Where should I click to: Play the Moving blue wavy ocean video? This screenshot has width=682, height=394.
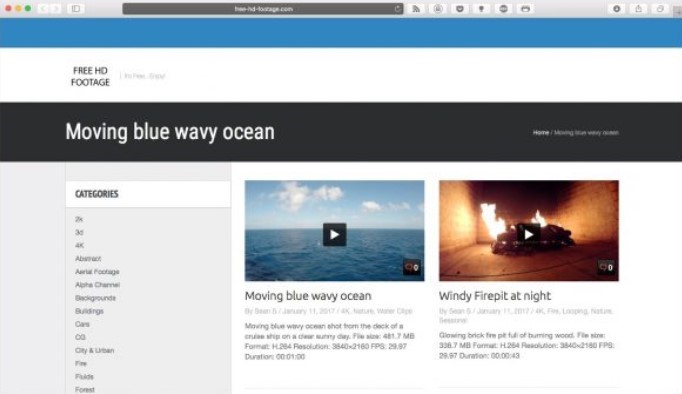point(334,234)
